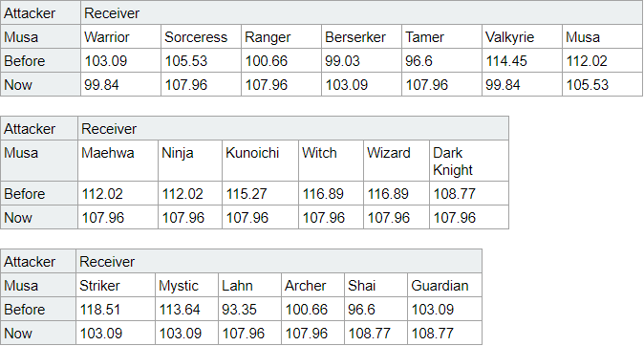The width and height of the screenshot is (644, 346).
Task: Click the Valkyrie Before value 114.45
Action: point(522,61)
